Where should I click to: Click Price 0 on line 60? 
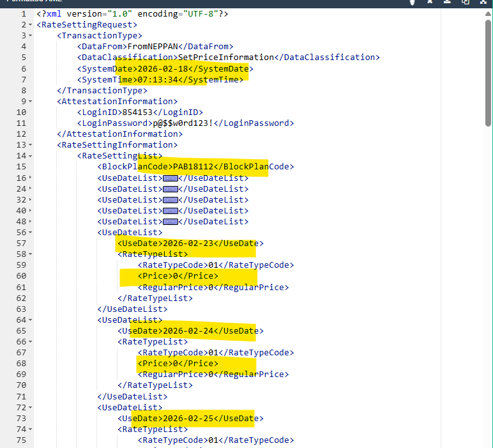(178, 276)
